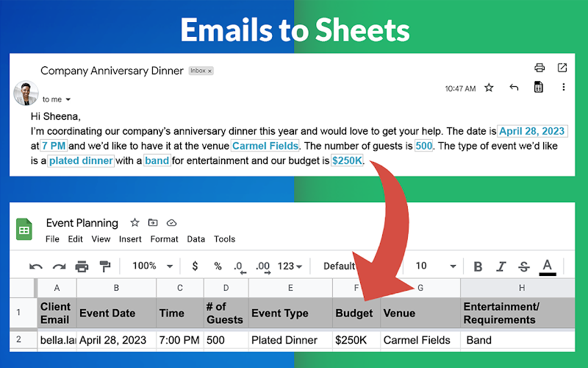Select the cell containing 'Carmel Fields'
This screenshot has width=588, height=368.
(x=420, y=340)
